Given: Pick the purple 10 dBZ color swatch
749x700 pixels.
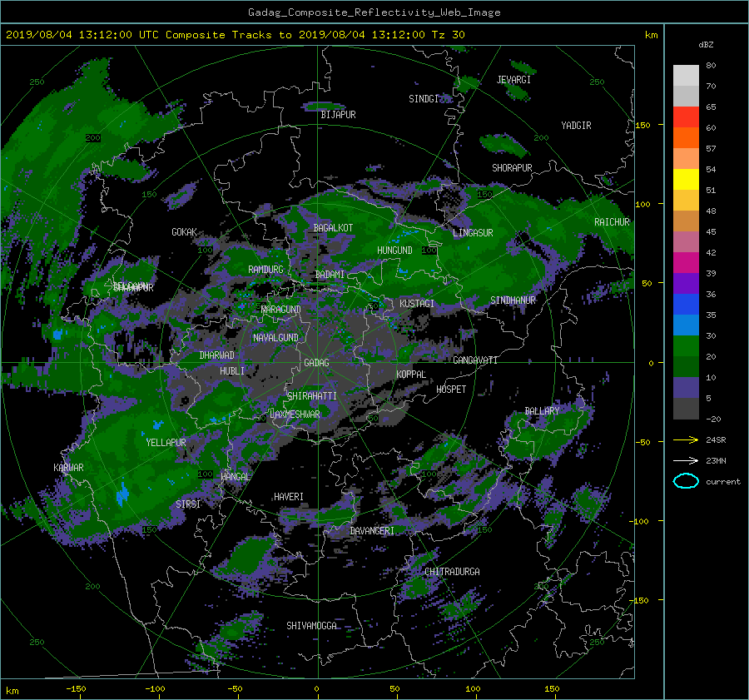Looking at the screenshot, I should tap(686, 387).
